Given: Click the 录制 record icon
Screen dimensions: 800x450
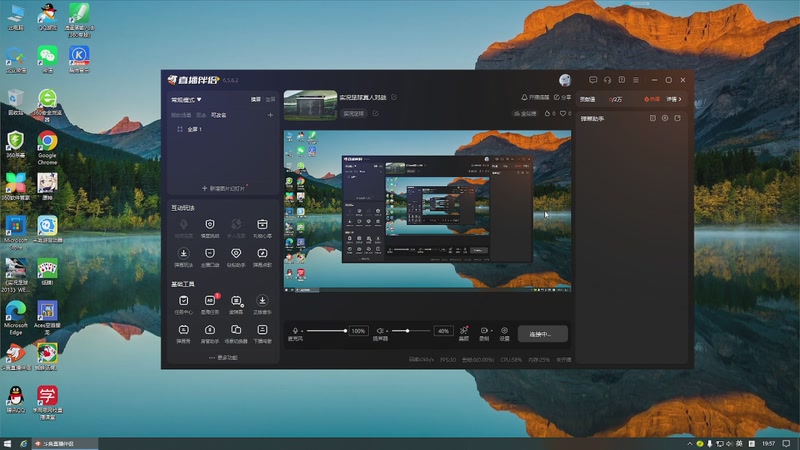Looking at the screenshot, I should pos(484,331).
